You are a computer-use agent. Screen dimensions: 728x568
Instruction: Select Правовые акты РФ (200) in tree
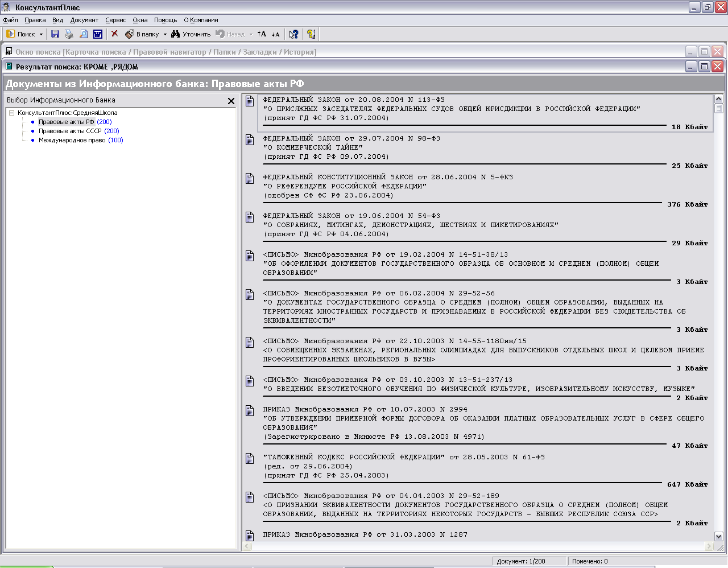(x=75, y=122)
